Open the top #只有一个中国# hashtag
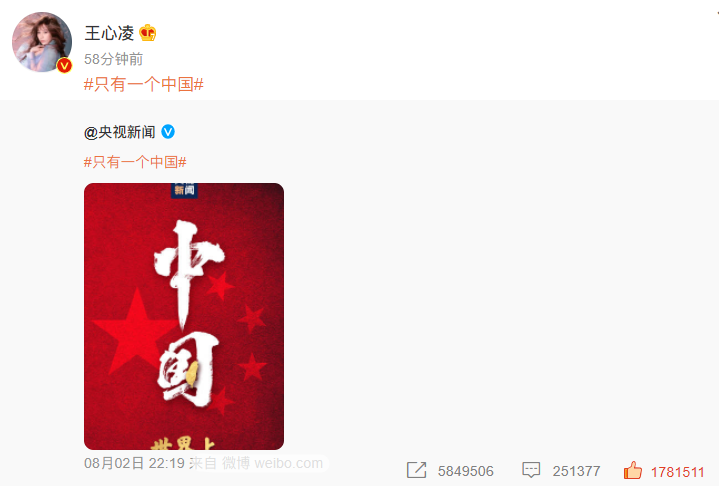719x486 pixels. (x=144, y=84)
